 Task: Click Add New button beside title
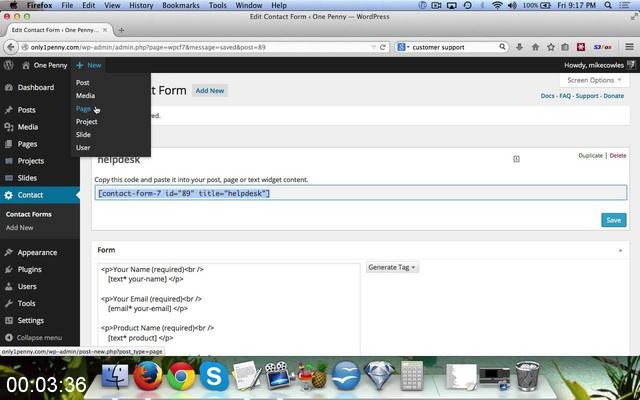[x=210, y=91]
